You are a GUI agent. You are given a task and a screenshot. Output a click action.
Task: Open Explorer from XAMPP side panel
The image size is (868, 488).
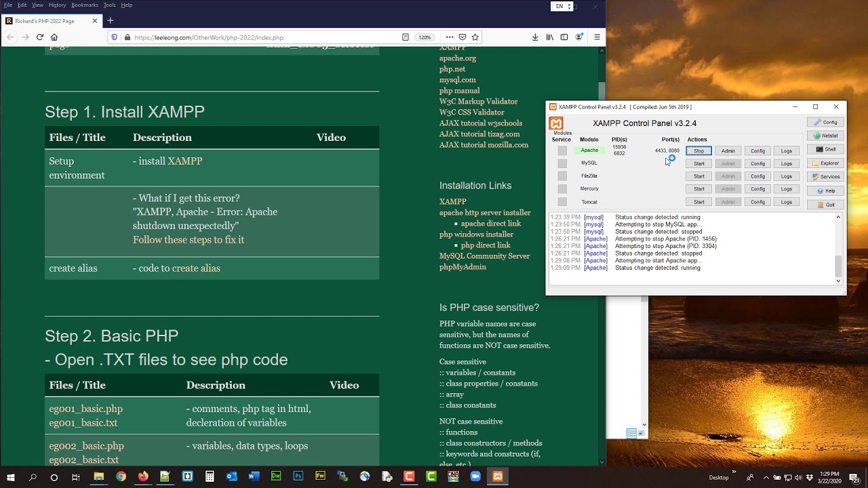coord(825,163)
